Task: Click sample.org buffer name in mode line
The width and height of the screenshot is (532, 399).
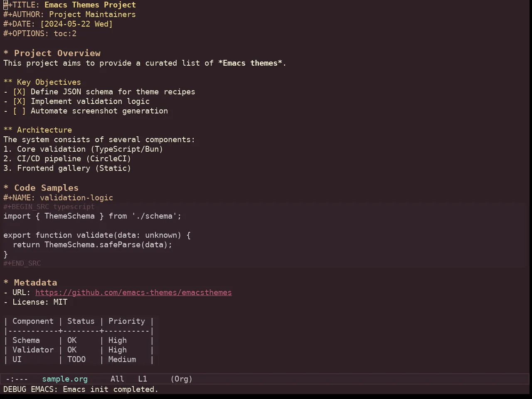Action: click(x=65, y=379)
